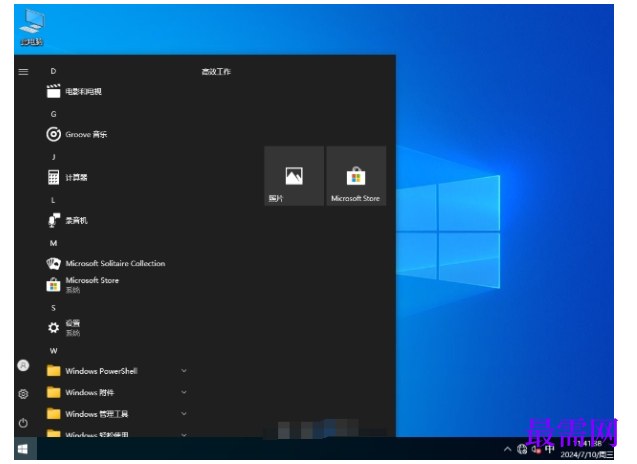637x464 pixels.
Task: Click the 高效工作 tile group title
Action: pyautogui.click(x=216, y=72)
